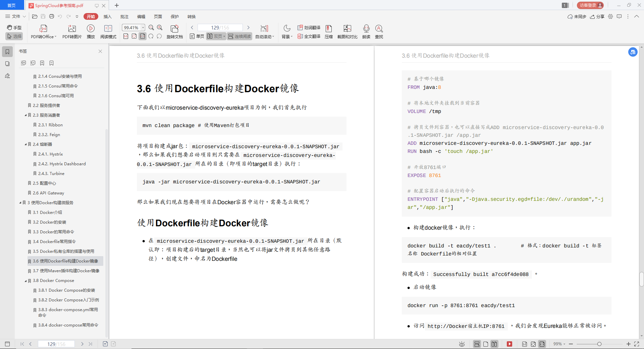Zoom out with magnifier minus icon
The height and width of the screenshot is (349, 644).
click(151, 27)
